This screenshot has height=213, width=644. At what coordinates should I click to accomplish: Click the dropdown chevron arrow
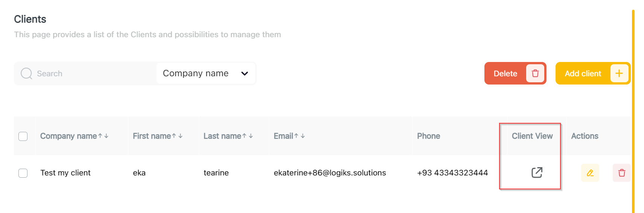(x=245, y=74)
